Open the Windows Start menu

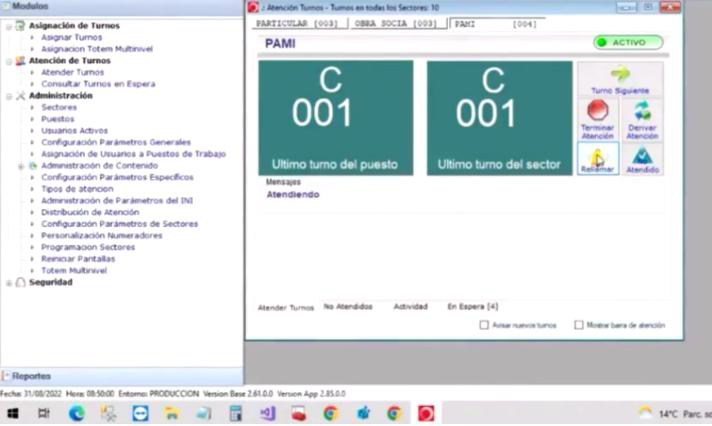(x=12, y=413)
